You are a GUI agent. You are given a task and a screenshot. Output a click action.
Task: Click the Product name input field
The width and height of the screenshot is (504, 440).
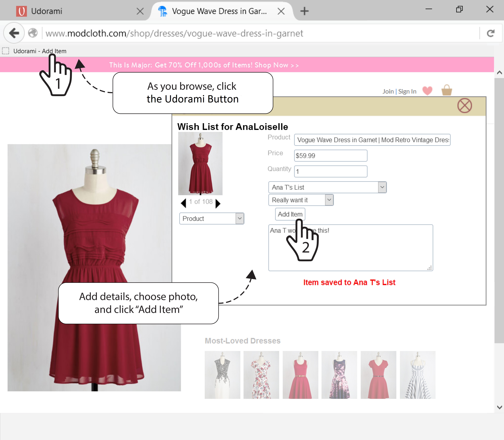(372, 140)
